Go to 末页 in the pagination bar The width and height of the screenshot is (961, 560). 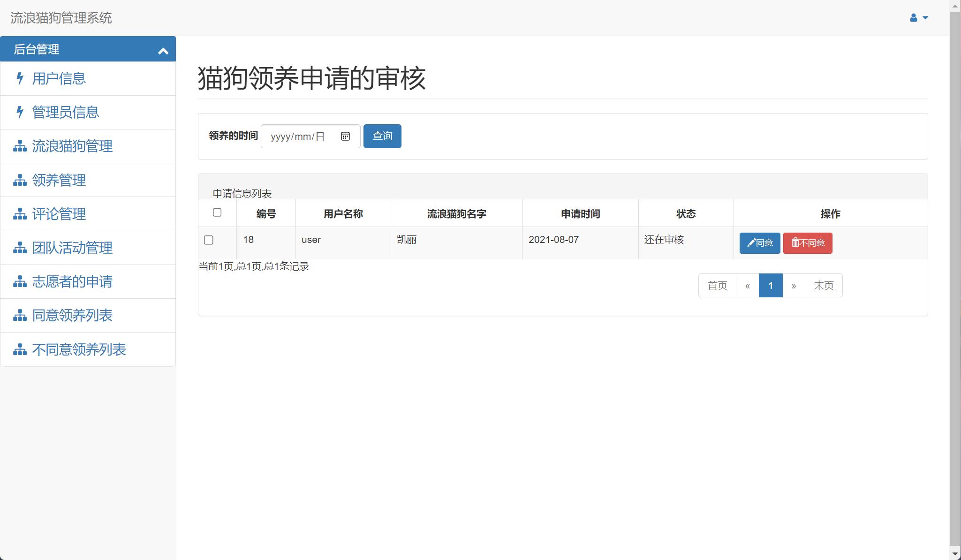pyautogui.click(x=824, y=285)
